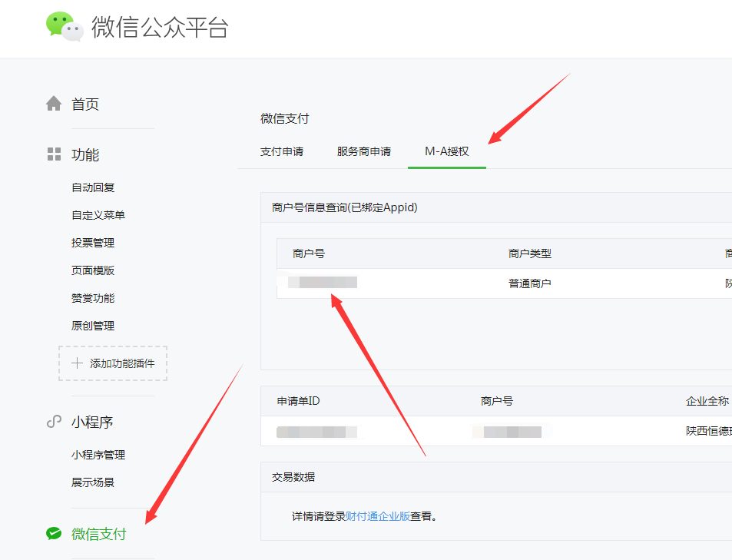
Task: Click the green 微信支付 bubble icon
Action: (54, 533)
